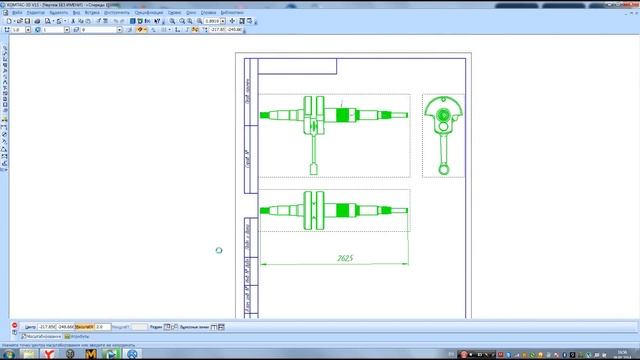Image resolution: width=640 pixels, height=360 pixels.
Task: Click the Центр X coordinate field
Action: pos(47,327)
